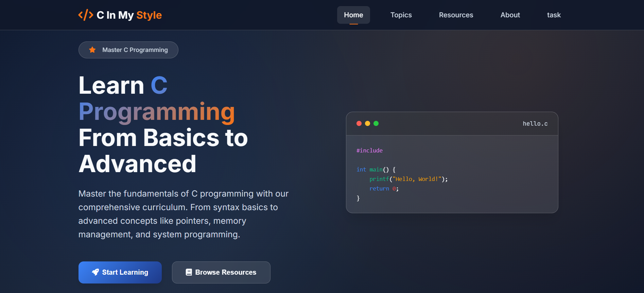Click the printf line in code sample

tap(408, 179)
